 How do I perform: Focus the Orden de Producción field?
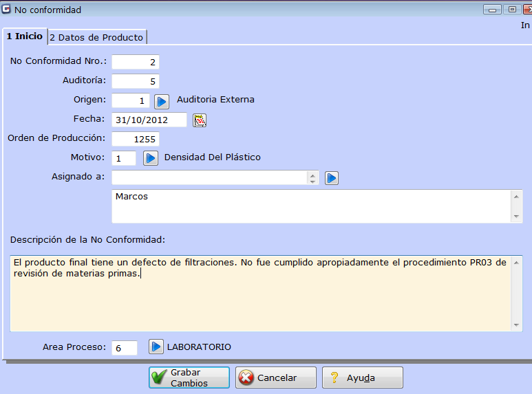136,139
